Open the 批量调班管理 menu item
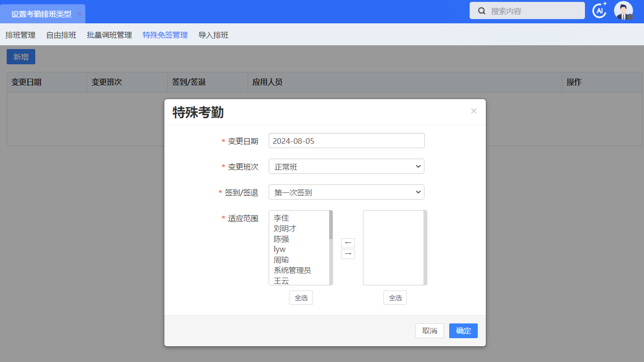Viewport: 644px width, 362px height. pyautogui.click(x=109, y=35)
